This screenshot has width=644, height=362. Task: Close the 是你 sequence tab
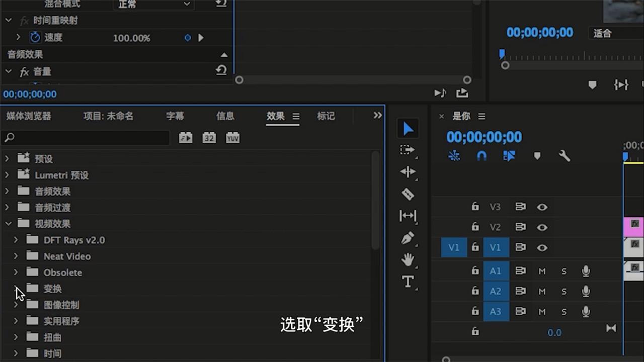click(441, 116)
